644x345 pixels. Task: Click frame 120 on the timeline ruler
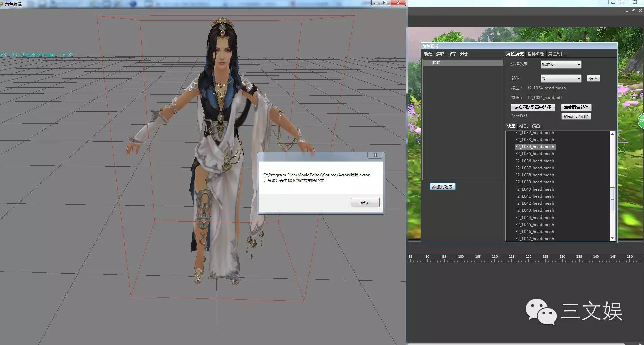point(529,257)
